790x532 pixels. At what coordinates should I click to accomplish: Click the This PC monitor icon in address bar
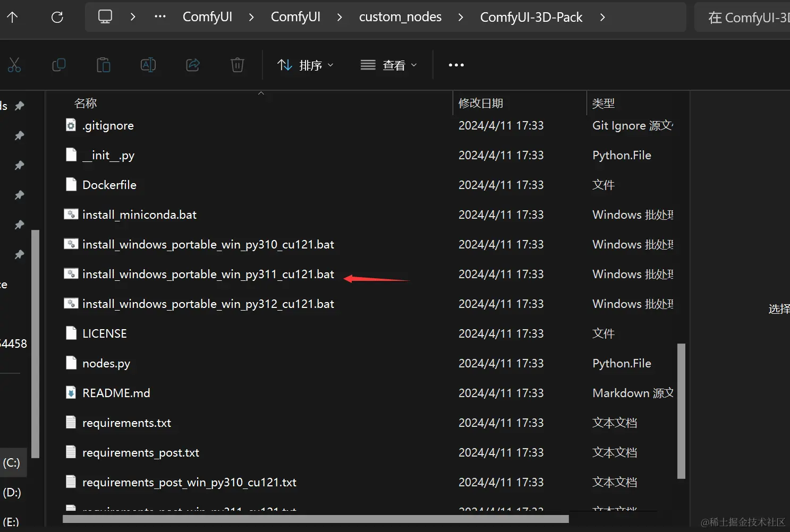pos(105,16)
